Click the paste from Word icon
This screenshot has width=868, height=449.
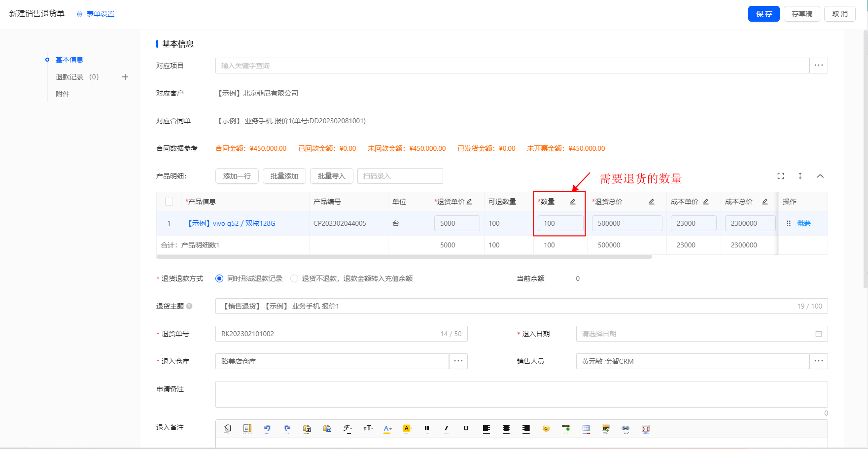(x=327, y=428)
